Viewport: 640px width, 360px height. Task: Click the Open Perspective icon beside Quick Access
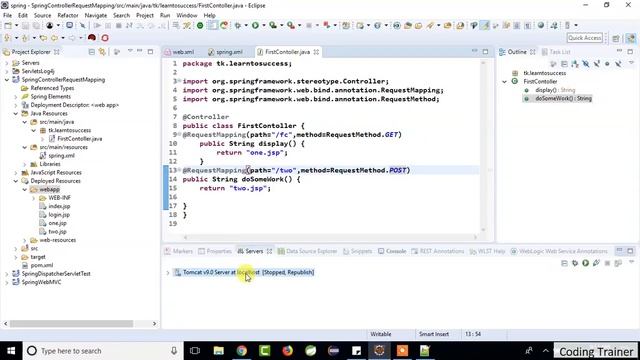[616, 38]
